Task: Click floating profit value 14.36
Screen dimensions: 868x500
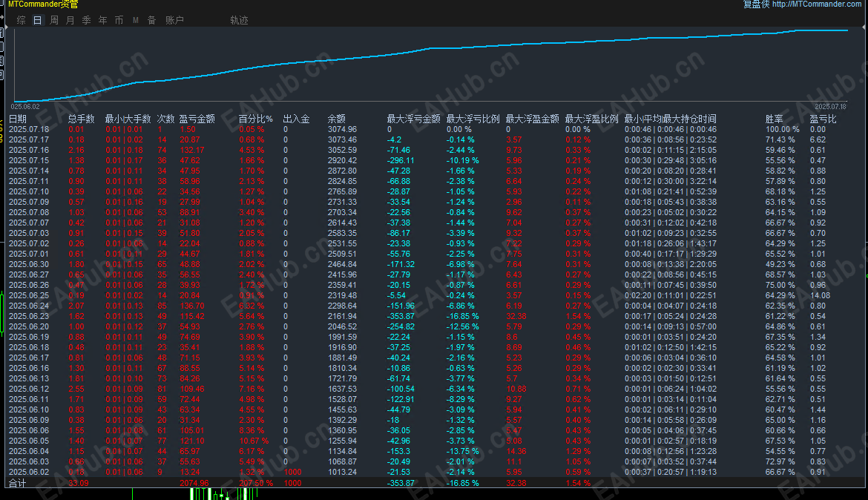Action: click(x=516, y=451)
